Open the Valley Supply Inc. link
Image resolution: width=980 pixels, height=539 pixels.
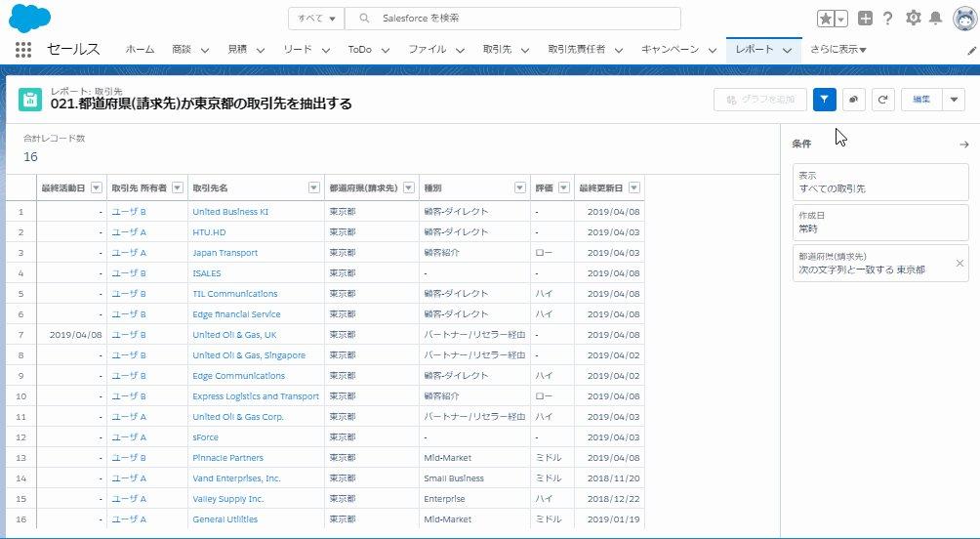tap(228, 499)
